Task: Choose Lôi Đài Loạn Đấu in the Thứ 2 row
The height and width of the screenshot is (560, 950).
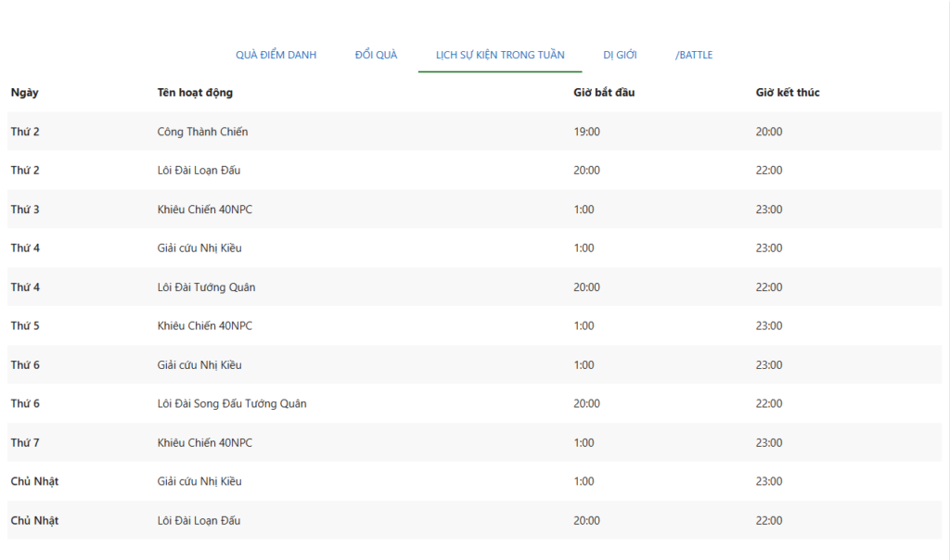Action: point(199,171)
